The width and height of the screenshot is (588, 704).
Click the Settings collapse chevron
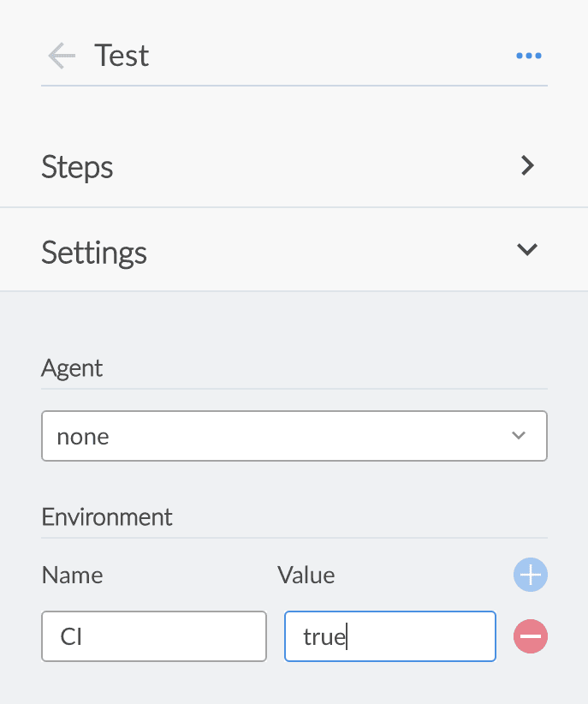527,249
